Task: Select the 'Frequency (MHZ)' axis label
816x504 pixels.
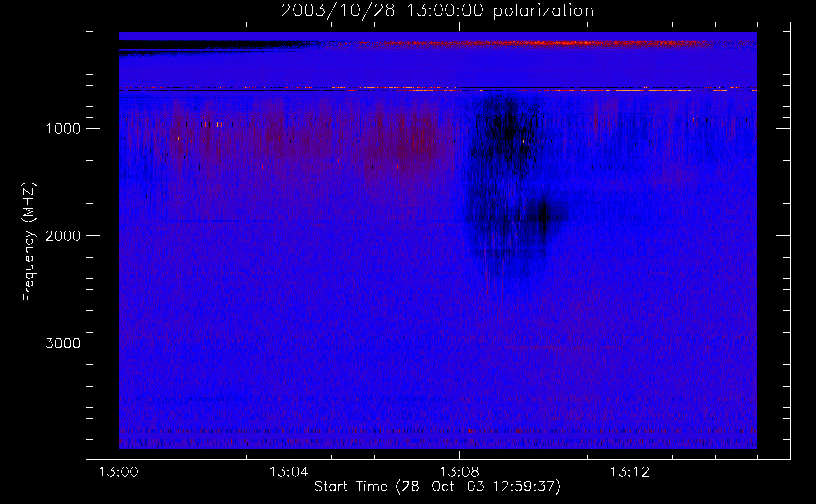Action: [29, 242]
